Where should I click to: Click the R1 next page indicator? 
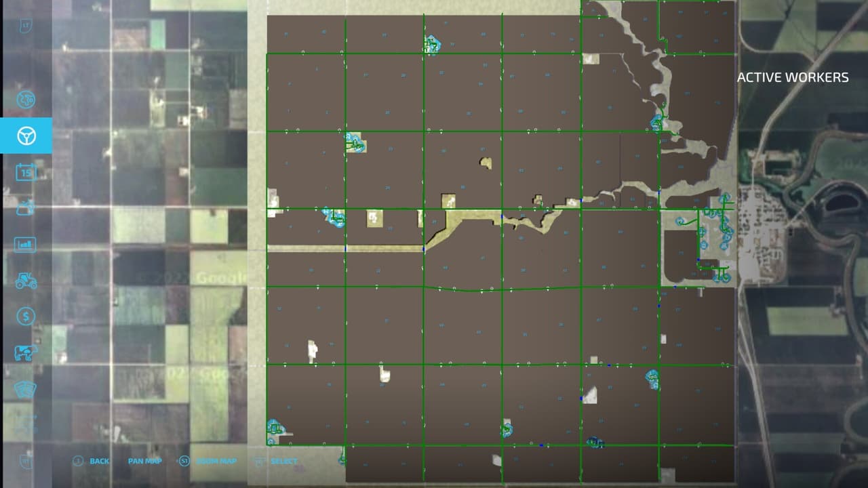26,461
